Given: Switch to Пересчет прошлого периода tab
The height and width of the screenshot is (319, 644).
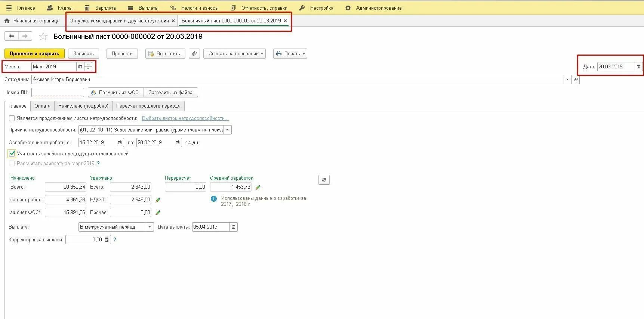Looking at the screenshot, I should 148,106.
